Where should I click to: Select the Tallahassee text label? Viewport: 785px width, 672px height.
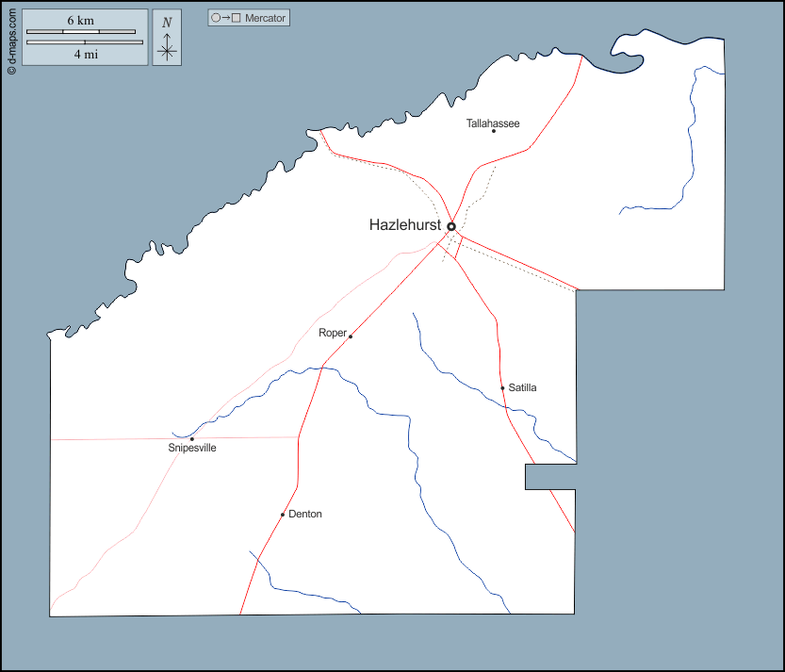[x=493, y=123]
